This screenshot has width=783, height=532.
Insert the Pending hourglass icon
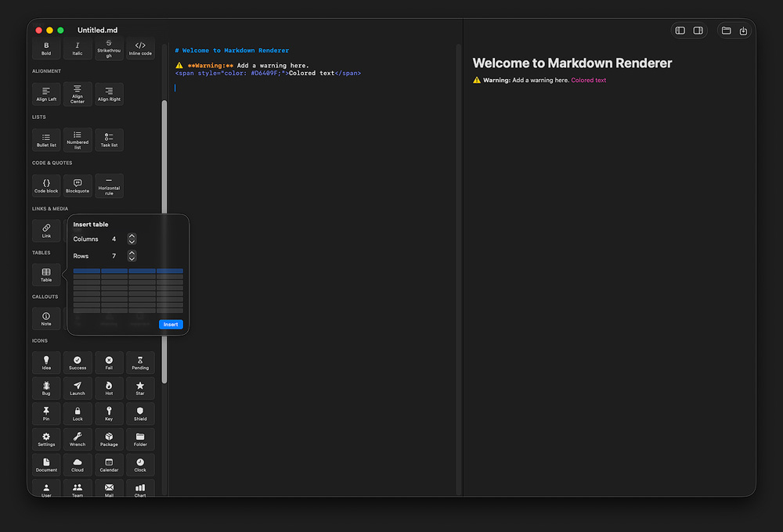140,363
